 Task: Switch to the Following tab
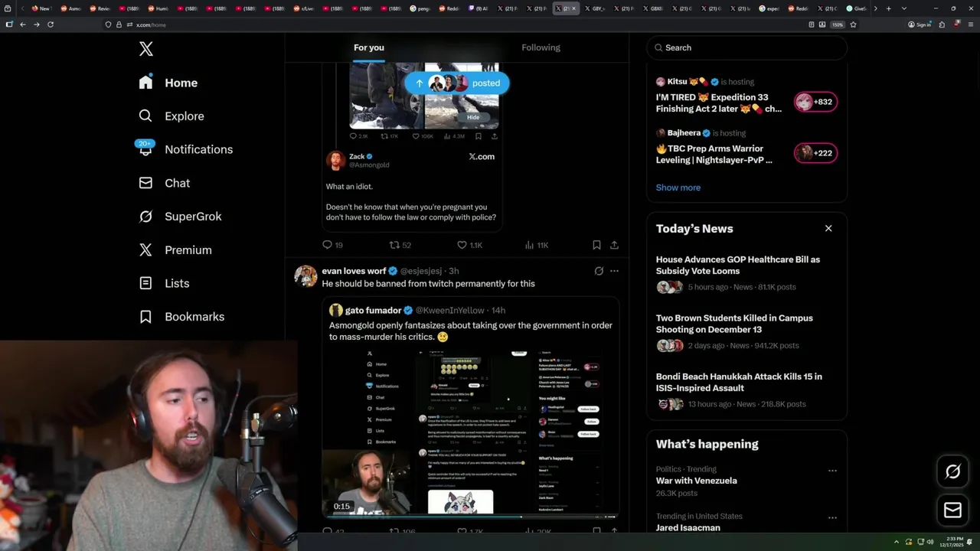click(x=541, y=47)
